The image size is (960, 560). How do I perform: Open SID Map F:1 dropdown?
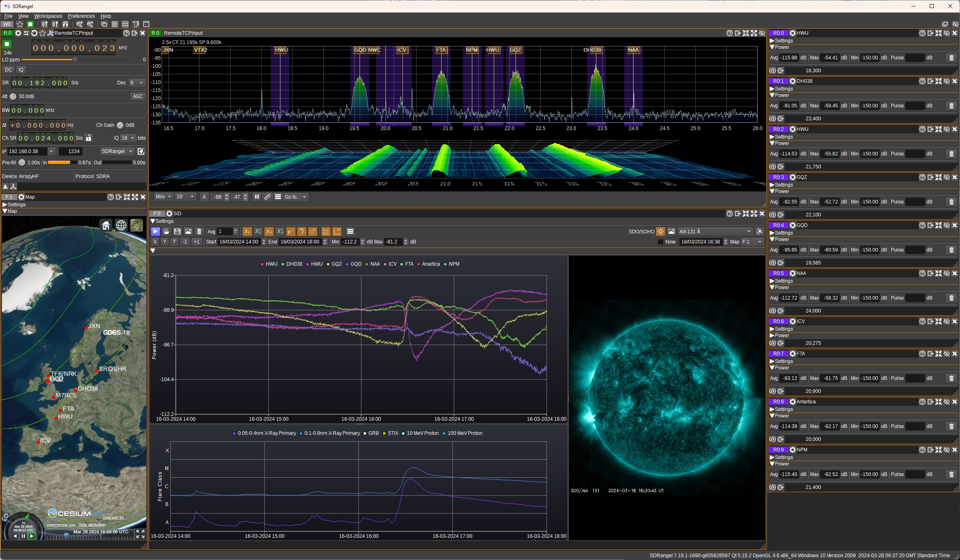752,242
